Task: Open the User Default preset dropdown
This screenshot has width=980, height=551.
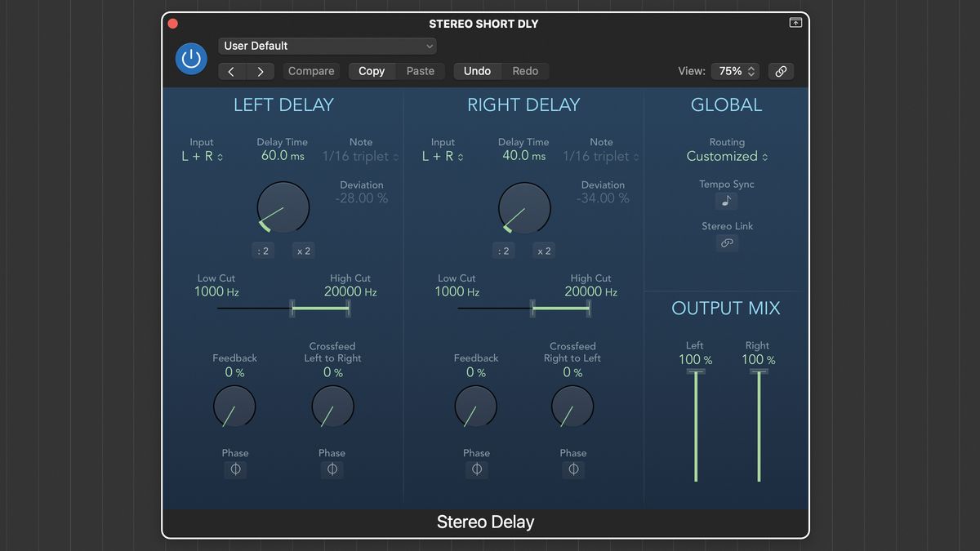Action: pos(327,46)
